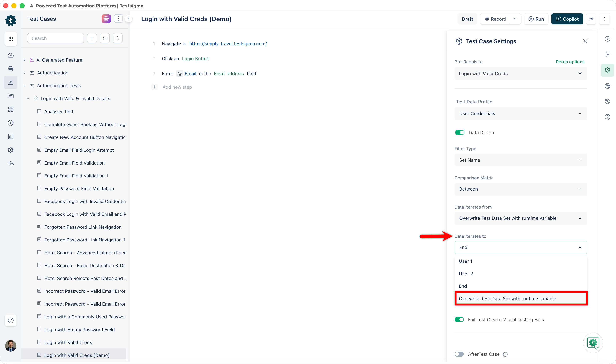Screen dimensions: 616x364
Task: Open the Comparison Metric dropdown
Action: point(521,189)
